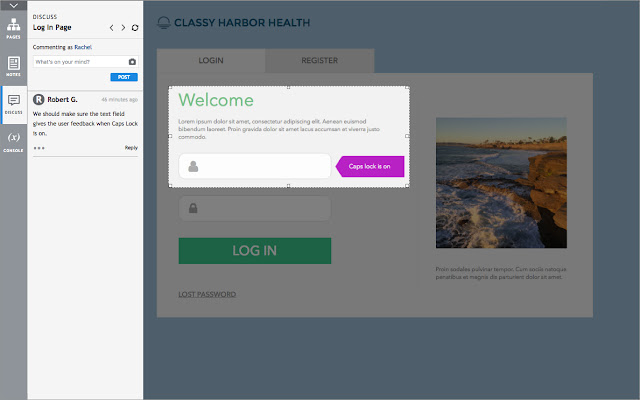Click the '46 minutes ago' timestamp
This screenshot has width=640, height=400.
119,100
